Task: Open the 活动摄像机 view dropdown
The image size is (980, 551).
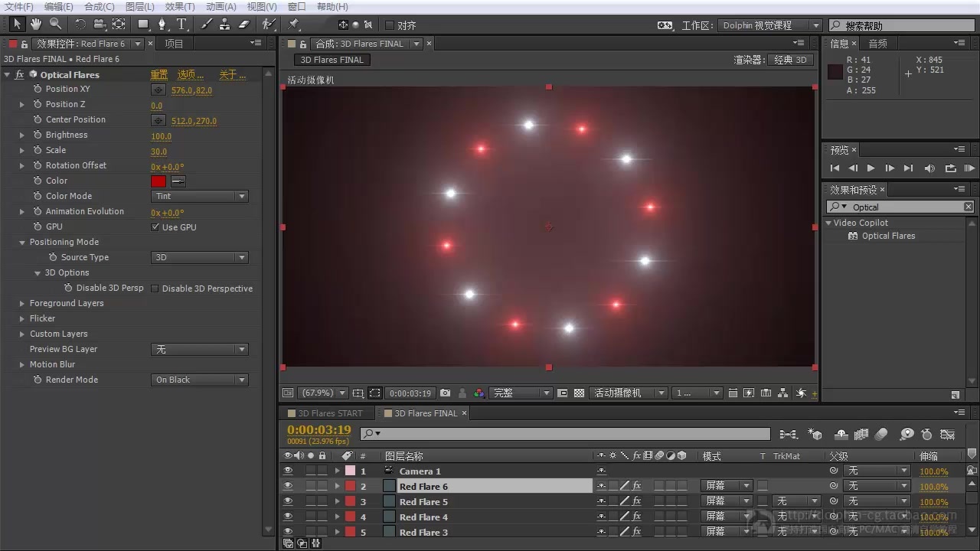Action: 629,393
